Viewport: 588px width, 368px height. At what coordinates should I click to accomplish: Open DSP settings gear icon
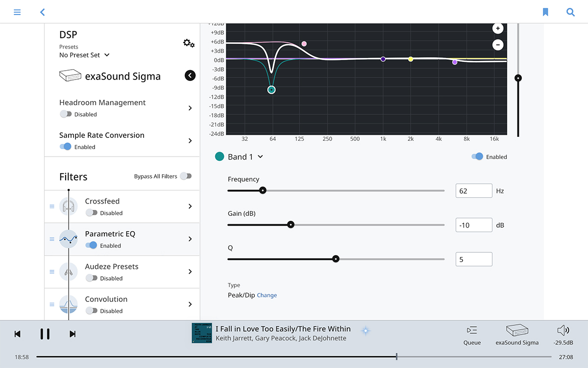click(x=189, y=43)
